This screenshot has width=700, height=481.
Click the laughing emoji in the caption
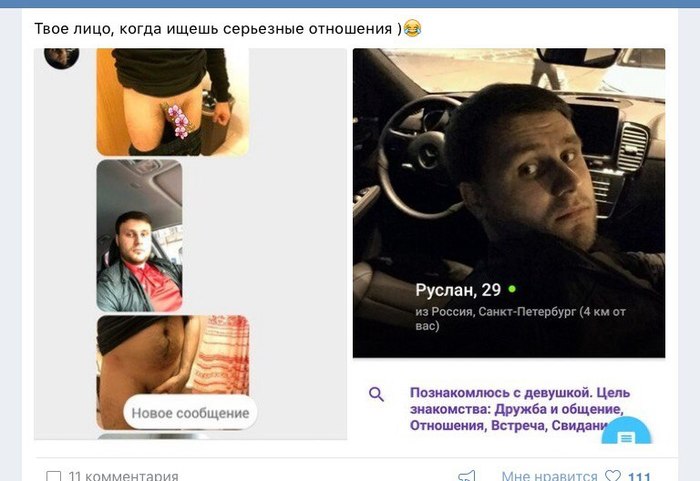[412, 29]
